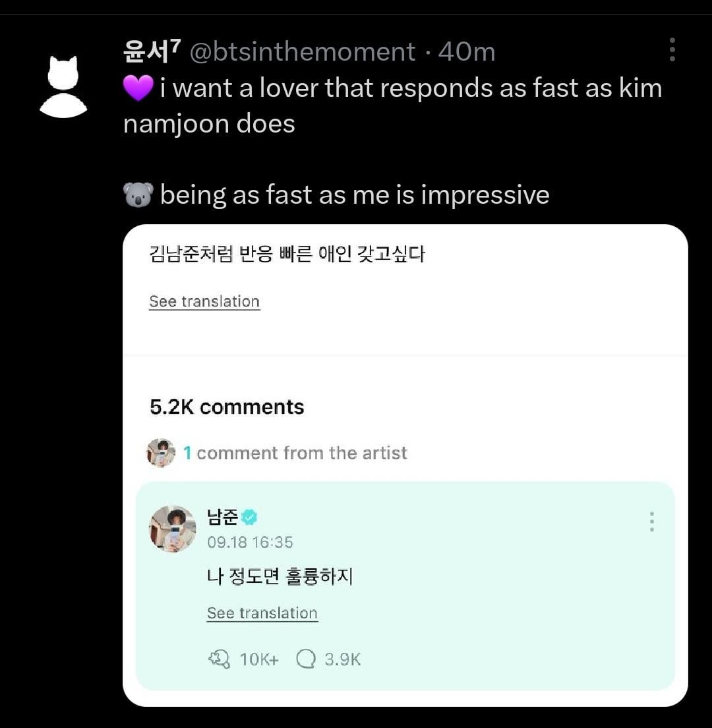Image resolution: width=712 pixels, height=728 pixels.
Task: Click the koala emoji in tweet
Action: point(138,195)
